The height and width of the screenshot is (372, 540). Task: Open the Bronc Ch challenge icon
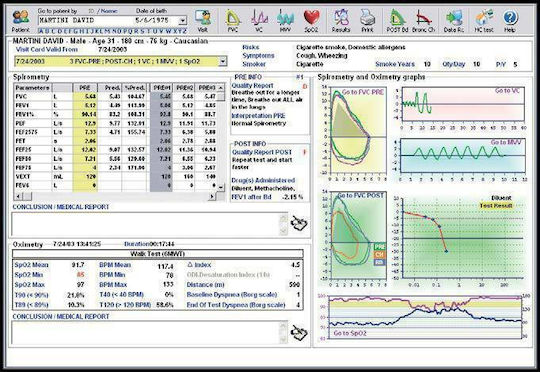424,21
